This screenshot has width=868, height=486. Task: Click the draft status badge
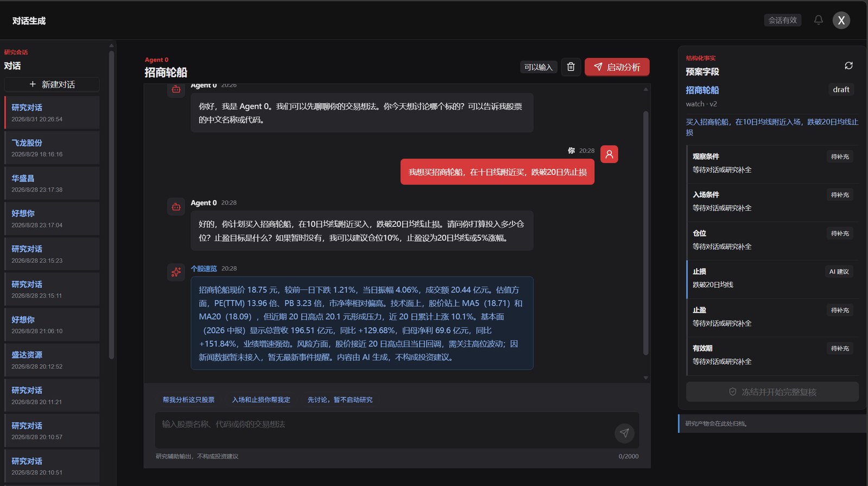pyautogui.click(x=841, y=90)
